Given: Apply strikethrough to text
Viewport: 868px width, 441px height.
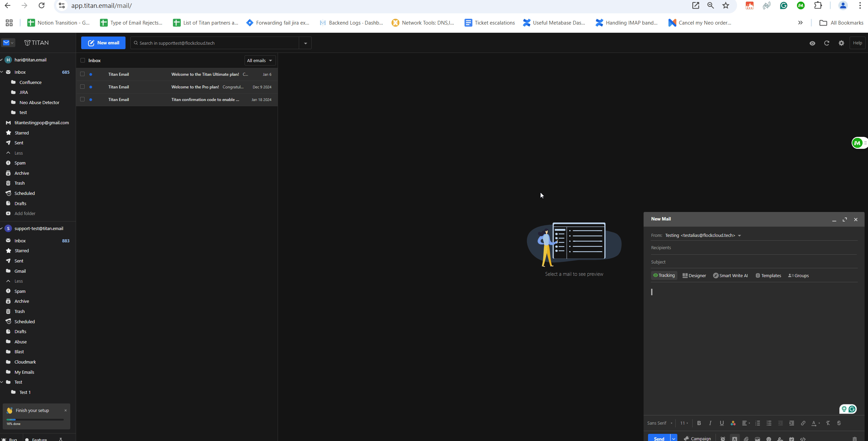Looking at the screenshot, I should click(839, 423).
